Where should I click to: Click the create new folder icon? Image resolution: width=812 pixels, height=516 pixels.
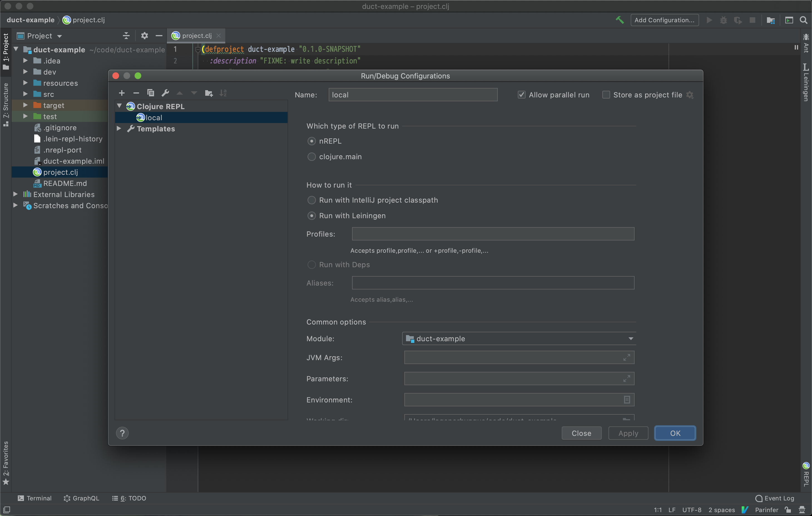pos(209,93)
